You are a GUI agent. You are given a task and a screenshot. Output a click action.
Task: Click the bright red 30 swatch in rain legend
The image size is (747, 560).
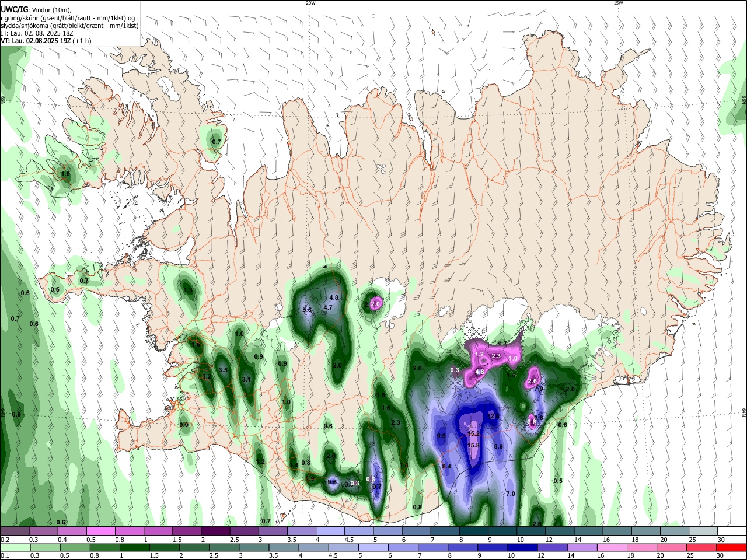point(731,547)
